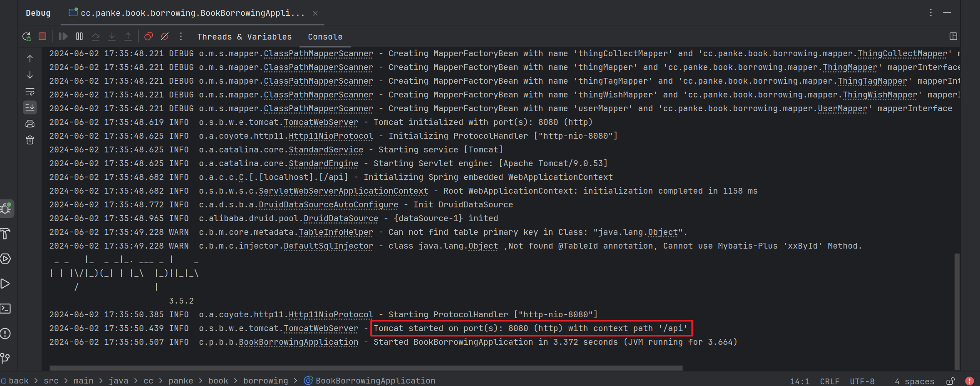Open the DefaultSqlInjector class link
The height and width of the screenshot is (386, 980).
click(x=328, y=246)
